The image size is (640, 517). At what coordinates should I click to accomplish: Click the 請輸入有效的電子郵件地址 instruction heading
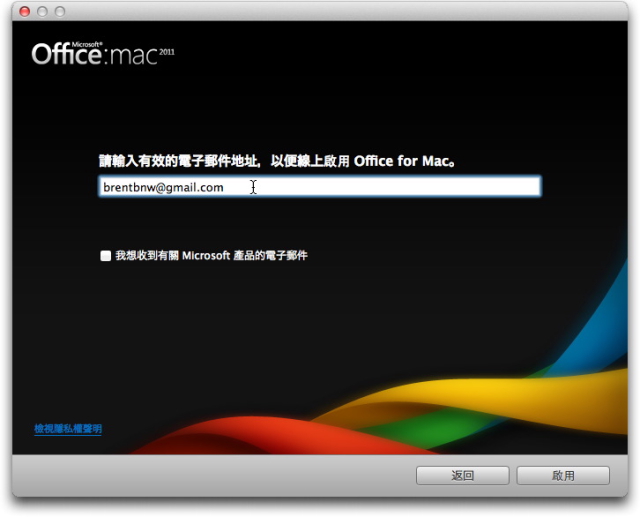pos(277,161)
